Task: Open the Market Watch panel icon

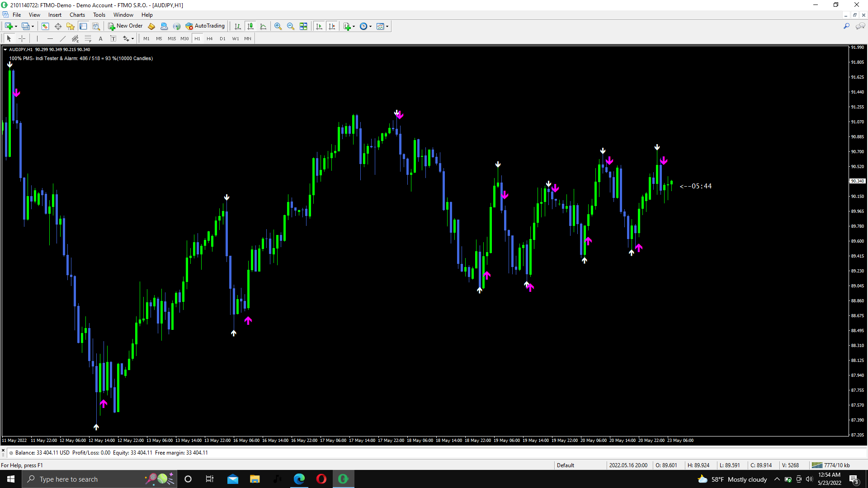Action: (45, 26)
